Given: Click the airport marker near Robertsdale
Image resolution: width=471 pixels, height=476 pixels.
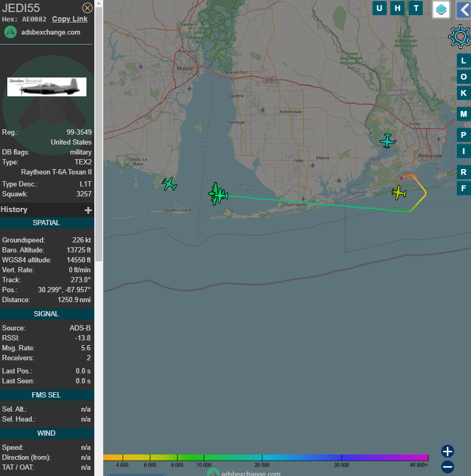Looking at the screenshot, I should tap(262, 110).
